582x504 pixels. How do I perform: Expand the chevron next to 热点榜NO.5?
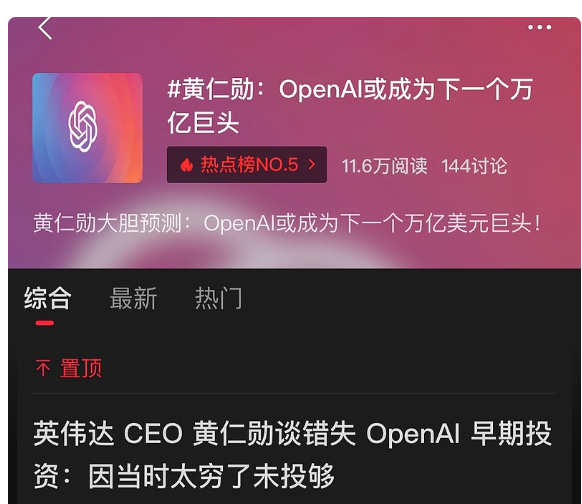pos(312,165)
